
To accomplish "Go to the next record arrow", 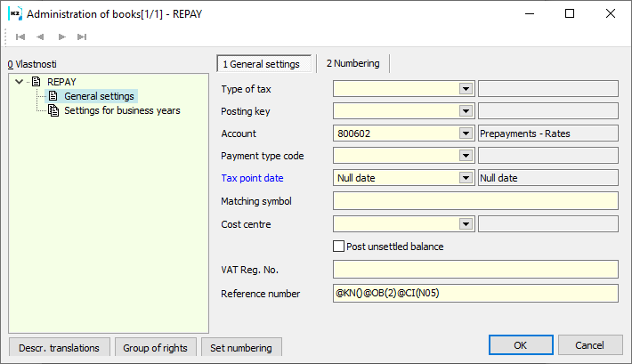I will coord(61,36).
